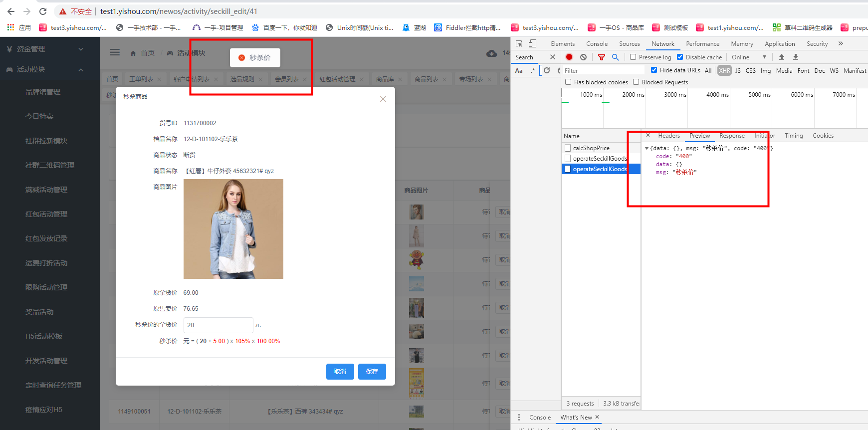
Task: Open the 蓝湖 bookmark
Action: 414,27
